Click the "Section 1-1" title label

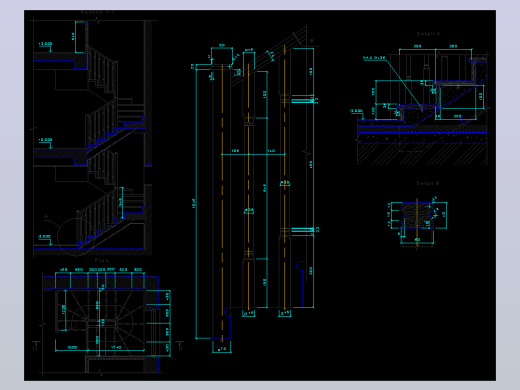97,12
